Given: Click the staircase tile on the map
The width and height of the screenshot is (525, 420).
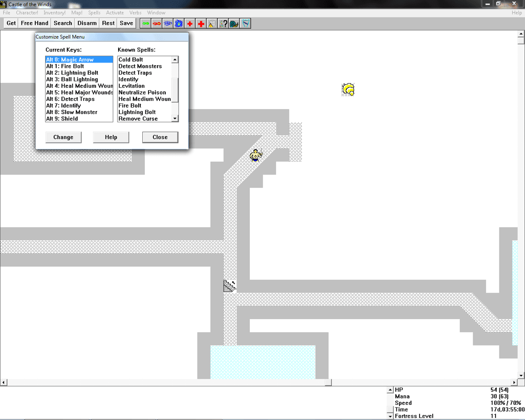Looking at the screenshot, I should [x=230, y=286].
